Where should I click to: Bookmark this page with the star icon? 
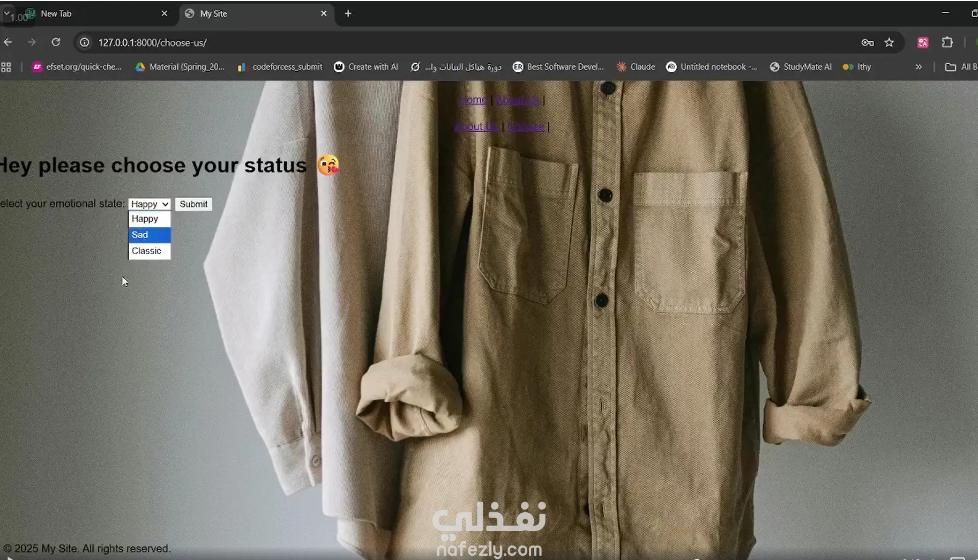pyautogui.click(x=889, y=42)
